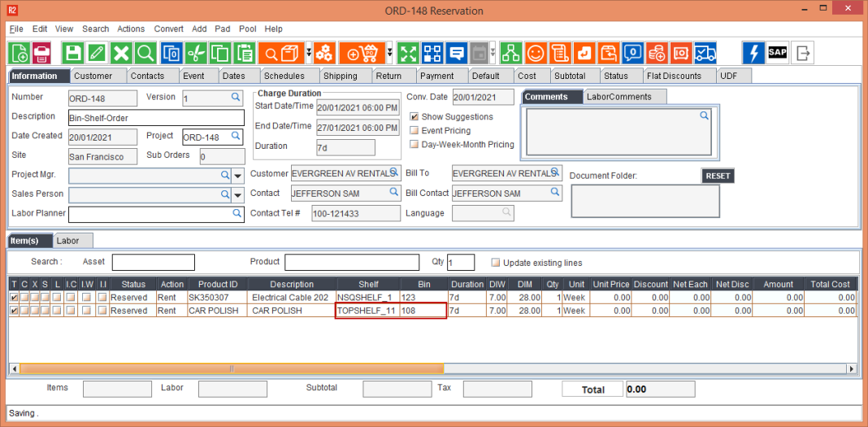Click the exit door icon in toolbar
The height and width of the screenshot is (427, 868).
[803, 54]
